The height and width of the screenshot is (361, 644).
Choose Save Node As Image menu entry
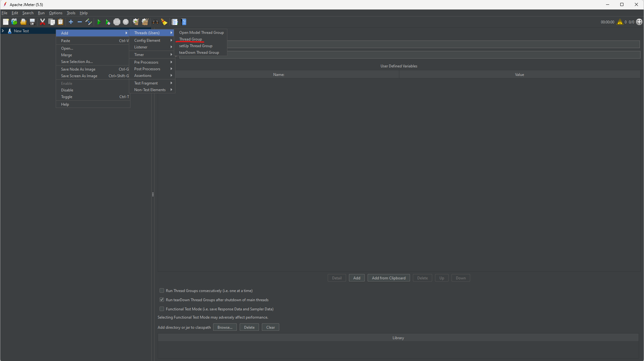[x=78, y=69]
